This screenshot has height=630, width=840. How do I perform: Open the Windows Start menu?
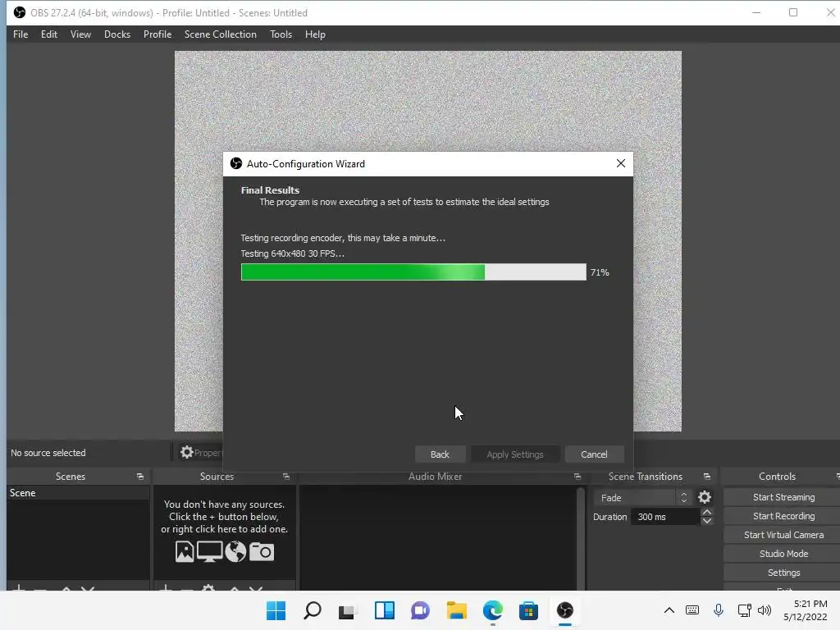tap(276, 610)
